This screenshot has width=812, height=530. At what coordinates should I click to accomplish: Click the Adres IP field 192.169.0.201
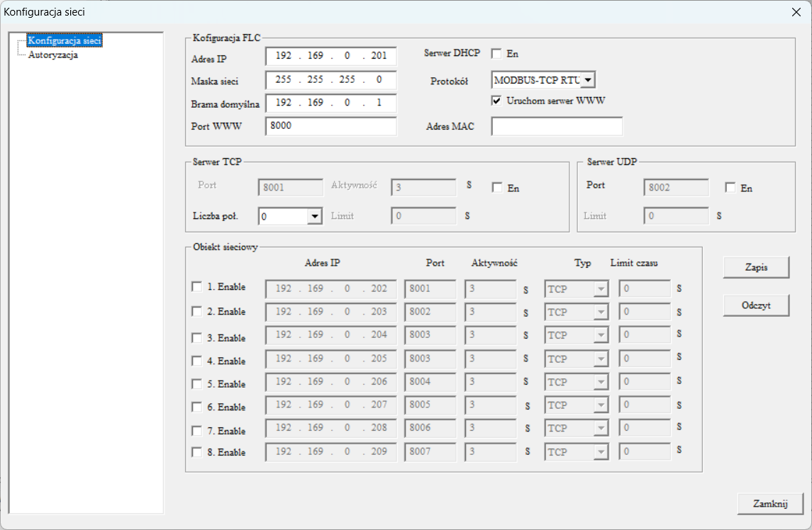click(331, 56)
